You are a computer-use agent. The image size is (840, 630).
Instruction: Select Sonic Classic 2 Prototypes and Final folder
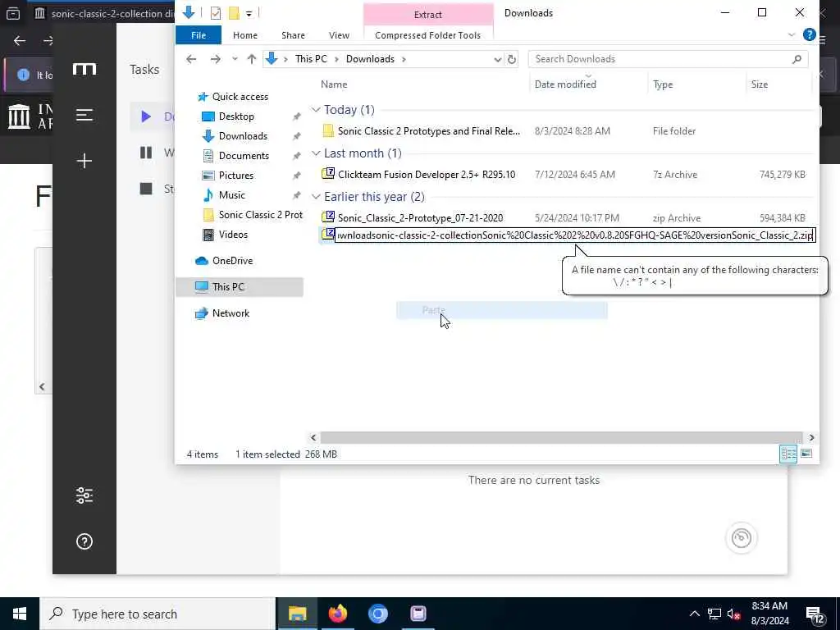(x=428, y=131)
